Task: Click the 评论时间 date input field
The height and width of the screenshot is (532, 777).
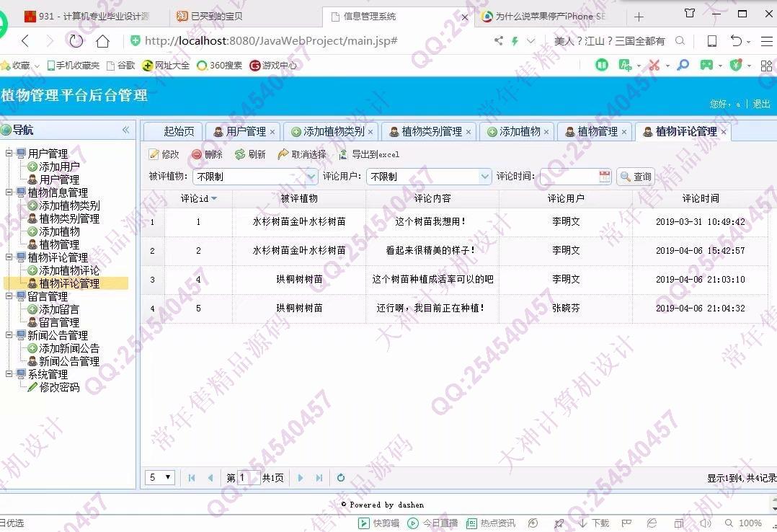Action: [569, 177]
